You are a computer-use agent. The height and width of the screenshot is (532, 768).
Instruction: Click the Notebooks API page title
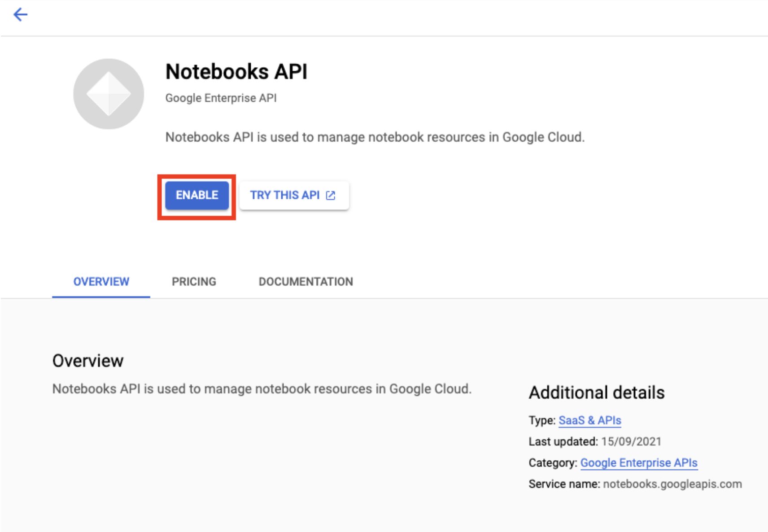(x=236, y=71)
